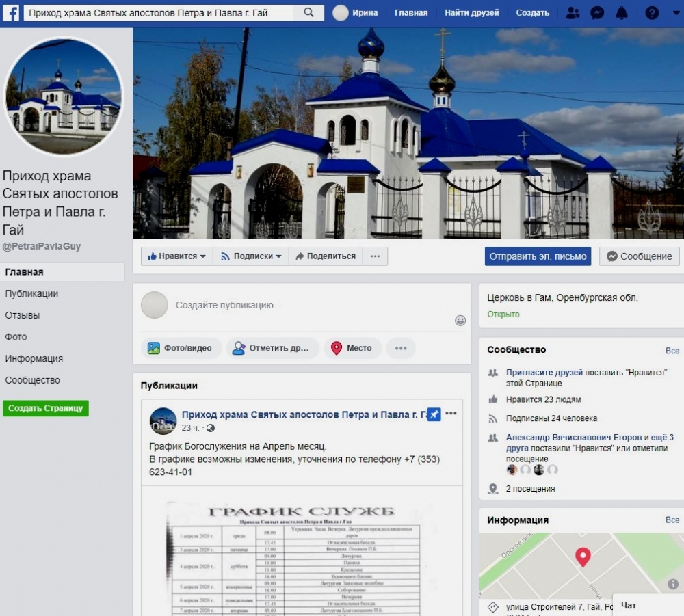
Task: Open the notifications bell
Action: point(622,13)
